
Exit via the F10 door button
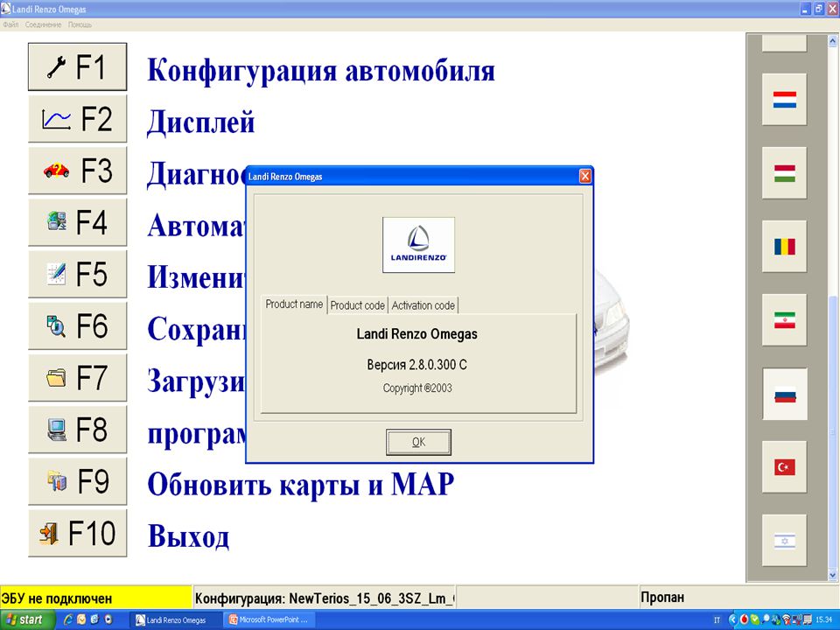(x=77, y=533)
